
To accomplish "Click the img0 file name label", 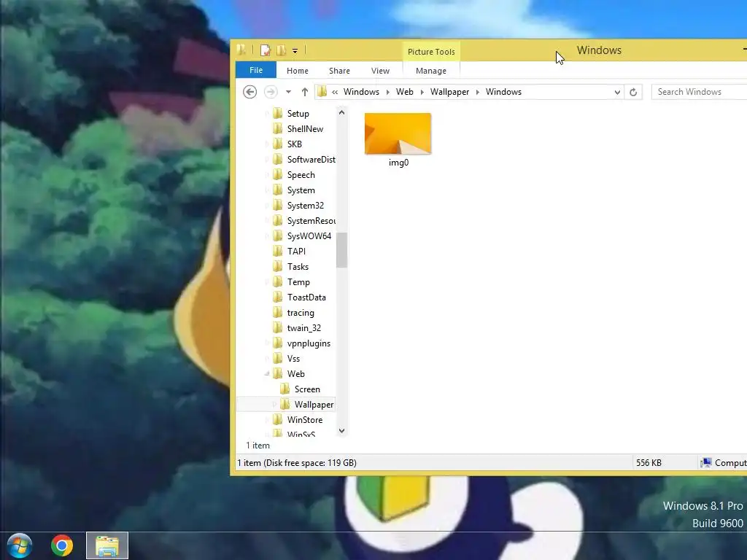I will pos(398,163).
